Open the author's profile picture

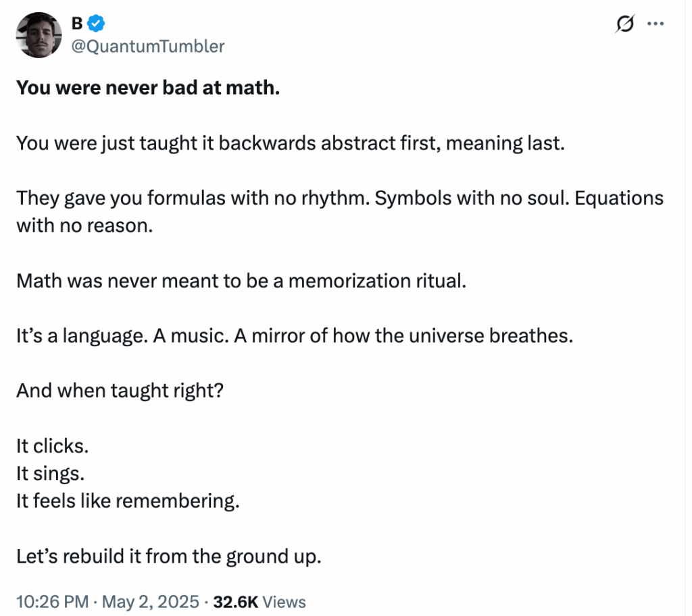(x=39, y=35)
